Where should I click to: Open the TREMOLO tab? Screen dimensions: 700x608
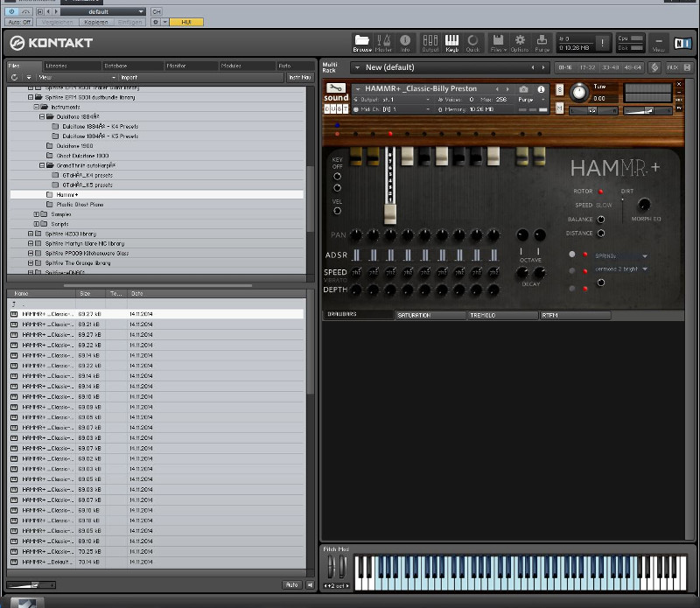pyautogui.click(x=502, y=315)
